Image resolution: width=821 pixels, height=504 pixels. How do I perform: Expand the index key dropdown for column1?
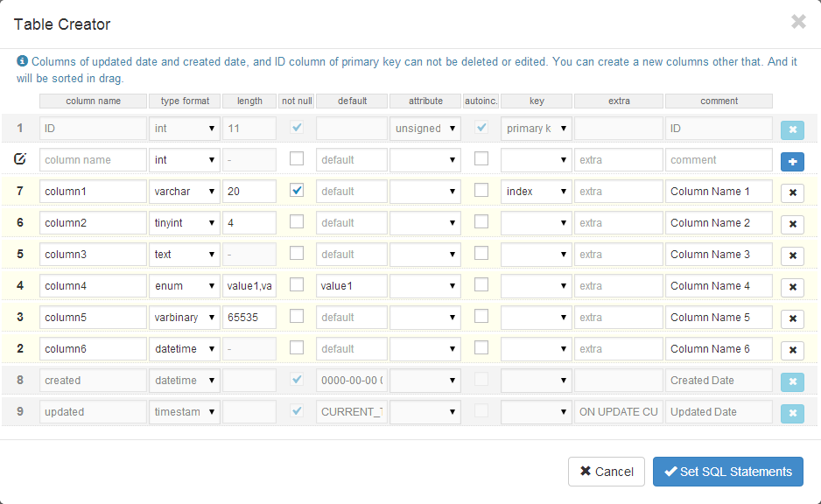pyautogui.click(x=536, y=192)
